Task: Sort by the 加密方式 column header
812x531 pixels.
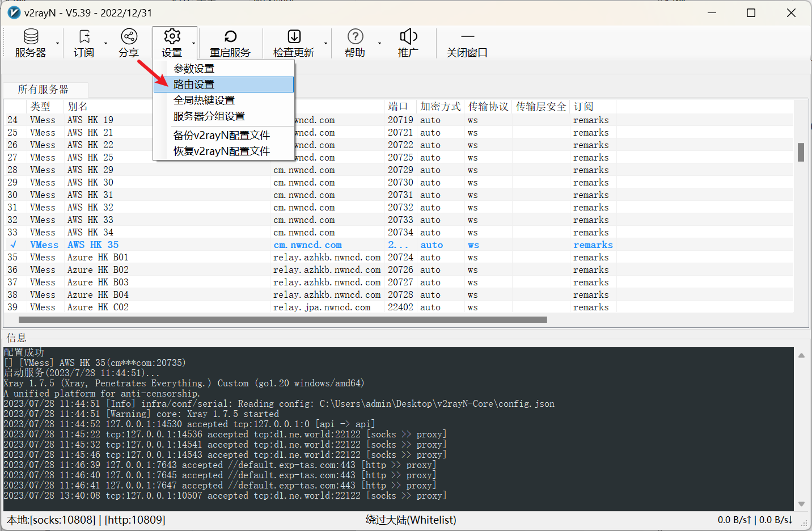Action: point(441,107)
